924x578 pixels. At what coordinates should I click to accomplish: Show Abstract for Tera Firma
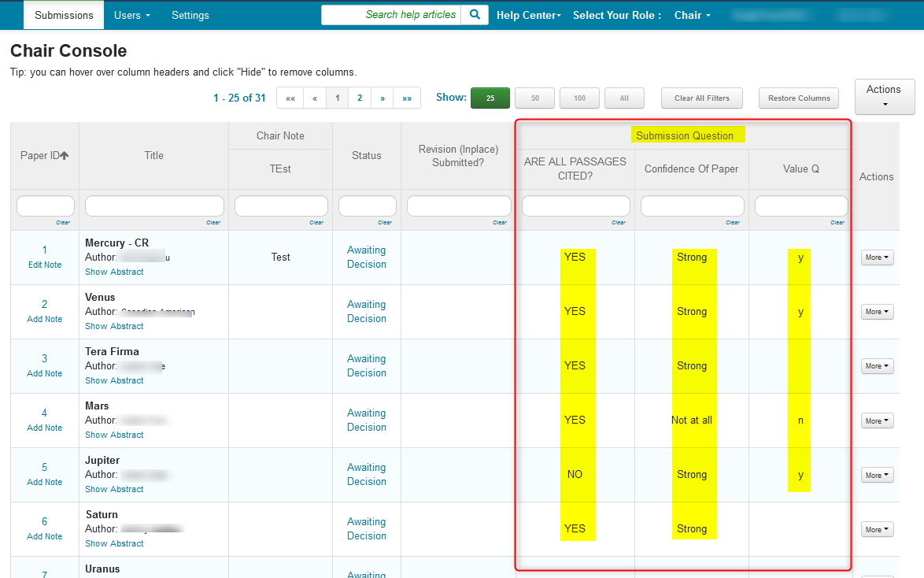pos(114,380)
